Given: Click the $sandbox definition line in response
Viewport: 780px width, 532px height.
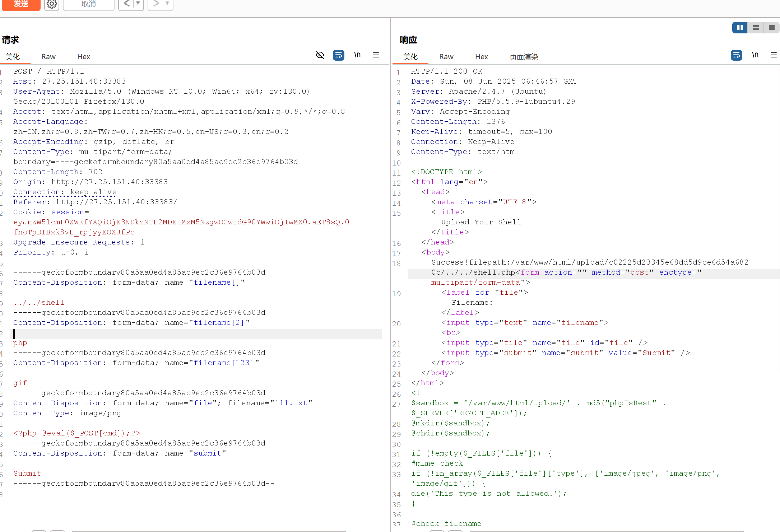Looking at the screenshot, I should coord(539,408).
